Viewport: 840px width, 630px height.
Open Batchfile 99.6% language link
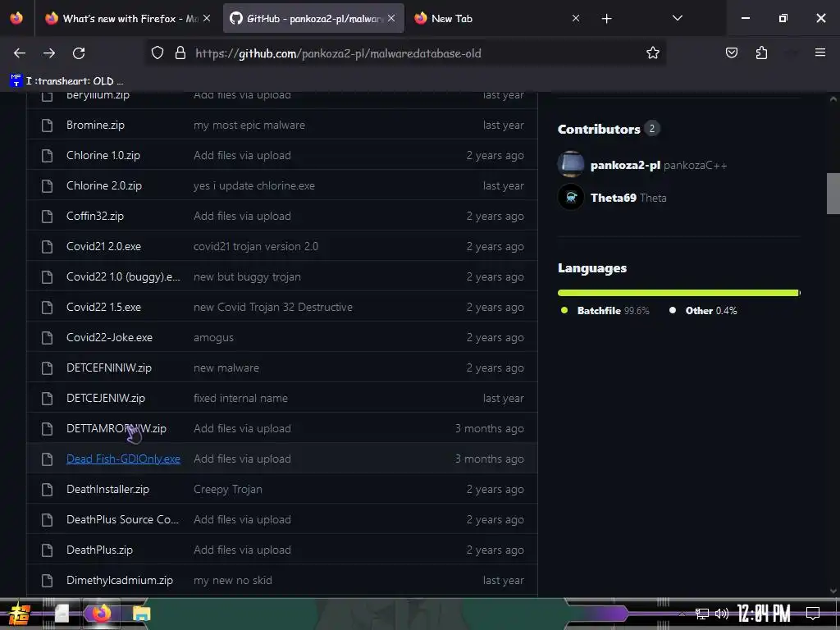point(605,311)
